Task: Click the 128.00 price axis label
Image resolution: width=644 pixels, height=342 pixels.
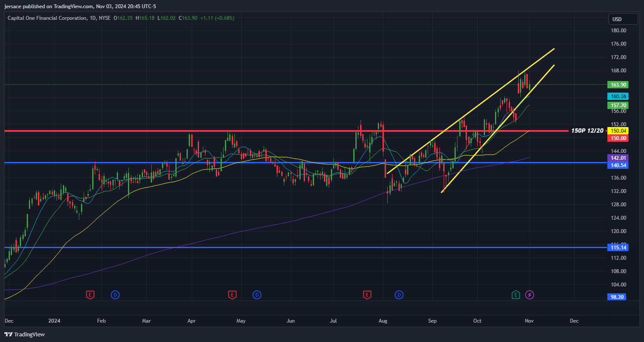Action: pos(618,205)
